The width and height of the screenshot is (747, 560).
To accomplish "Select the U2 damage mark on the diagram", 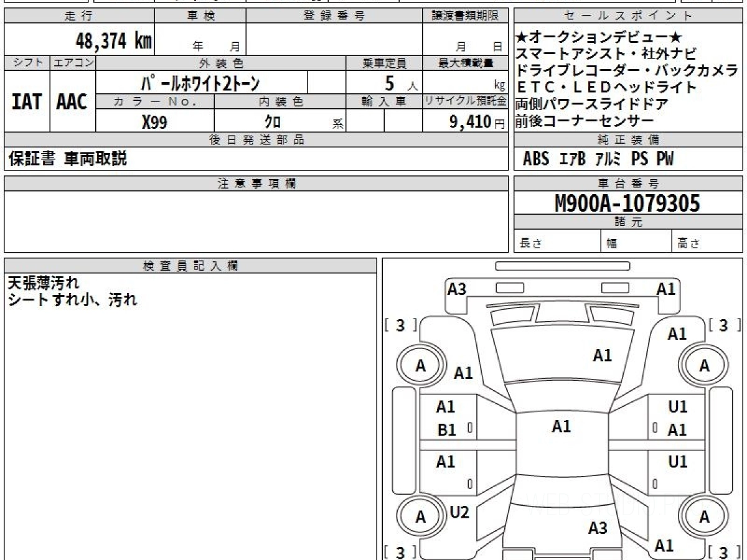I will (x=459, y=512).
